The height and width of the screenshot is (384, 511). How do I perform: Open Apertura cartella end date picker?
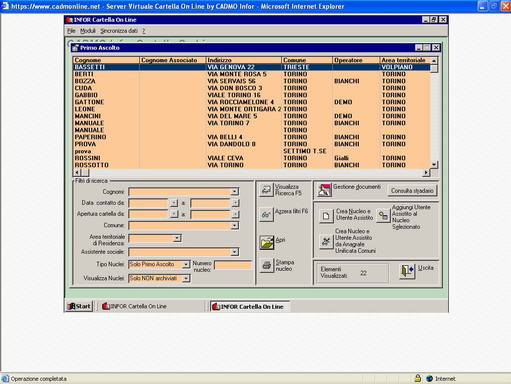pos(235,214)
